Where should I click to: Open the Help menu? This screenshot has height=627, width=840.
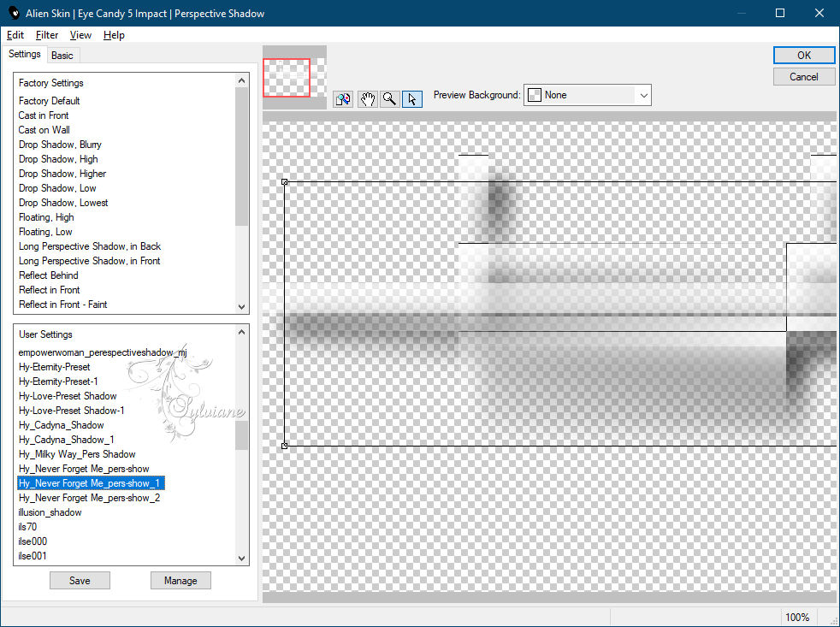click(114, 35)
